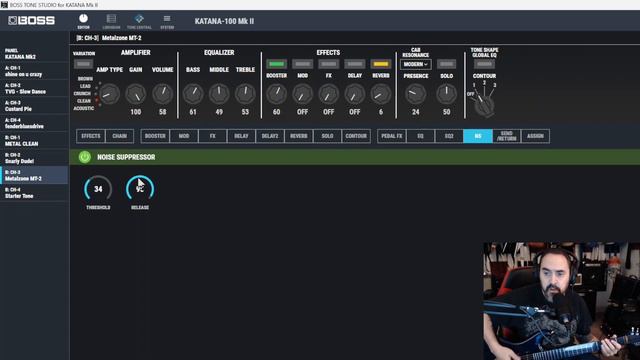Click the Treble equalizer knob

(245, 94)
